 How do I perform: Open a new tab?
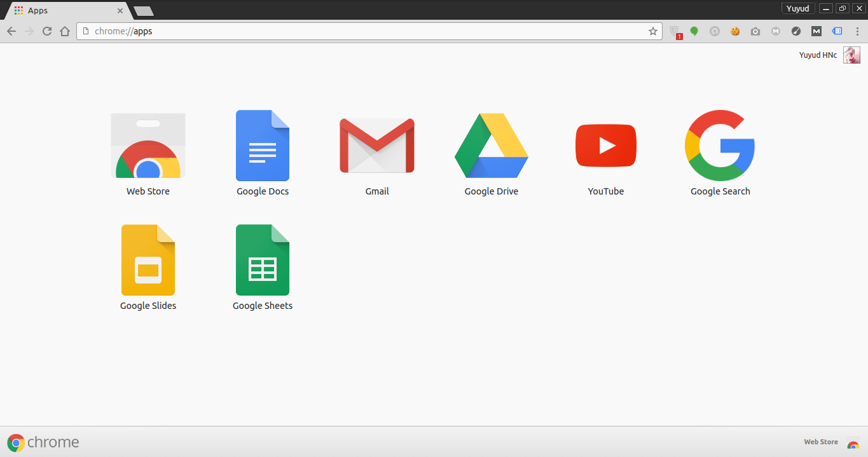(144, 11)
